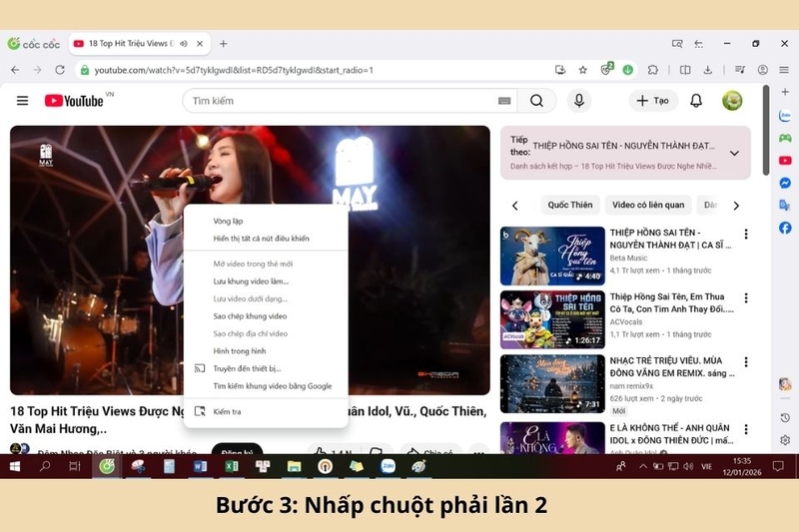Open the extensions puzzle icon
Viewport: 799px width, 532px height.
pyautogui.click(x=653, y=70)
